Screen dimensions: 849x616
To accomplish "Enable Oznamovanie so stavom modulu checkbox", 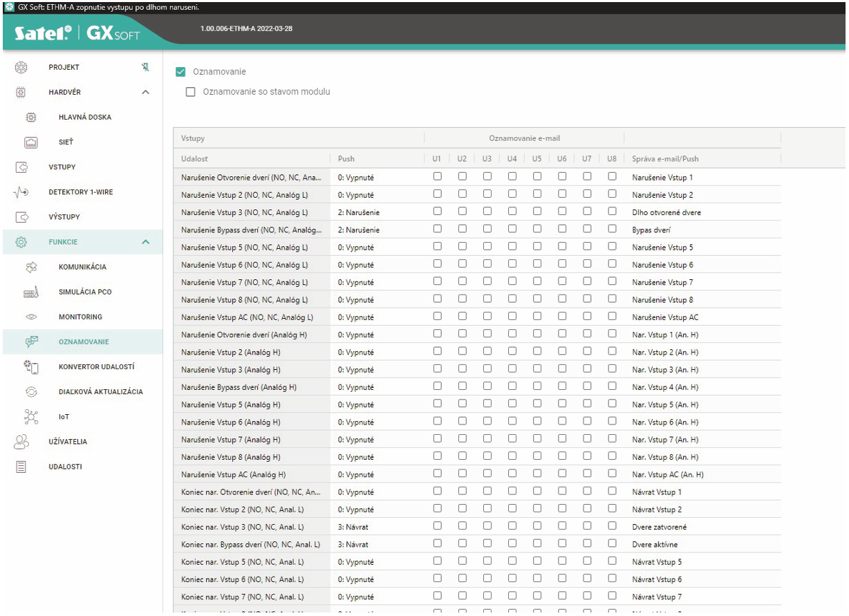I will pos(191,92).
